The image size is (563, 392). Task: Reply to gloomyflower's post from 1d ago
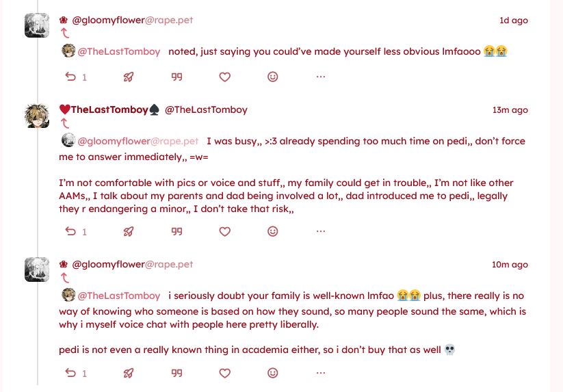click(70, 77)
